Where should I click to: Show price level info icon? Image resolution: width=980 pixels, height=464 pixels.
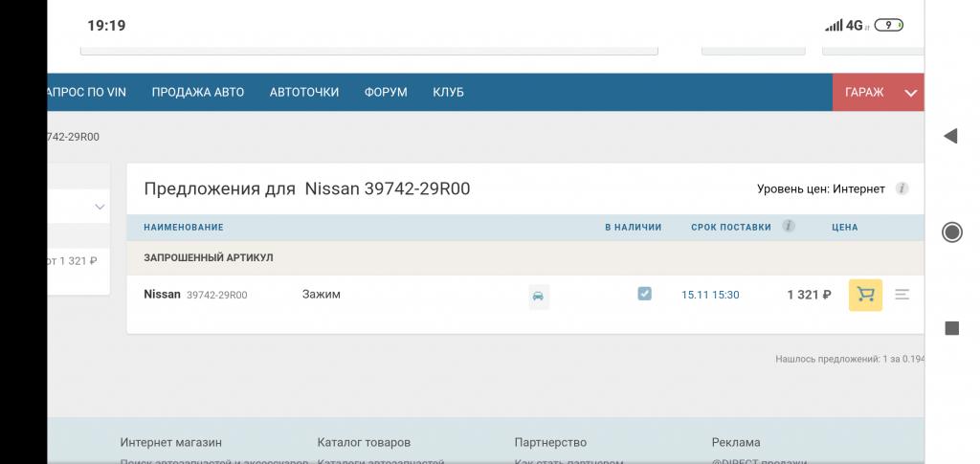[x=902, y=188]
